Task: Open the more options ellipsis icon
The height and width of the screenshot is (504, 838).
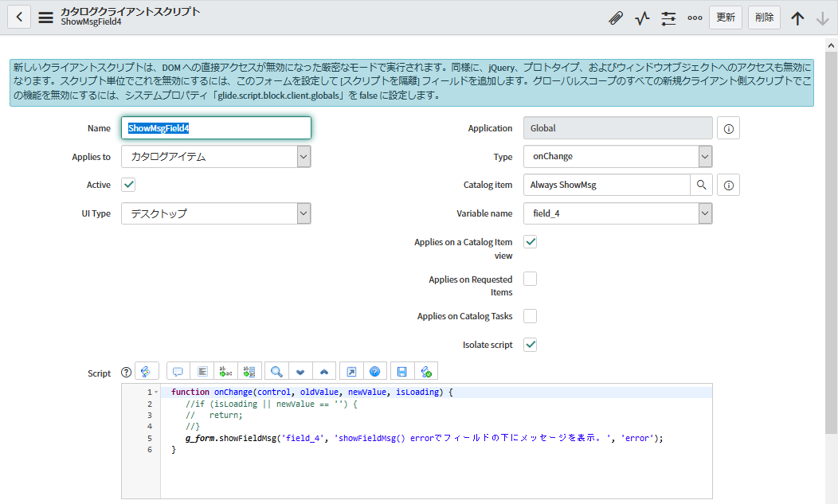Action: tap(695, 18)
